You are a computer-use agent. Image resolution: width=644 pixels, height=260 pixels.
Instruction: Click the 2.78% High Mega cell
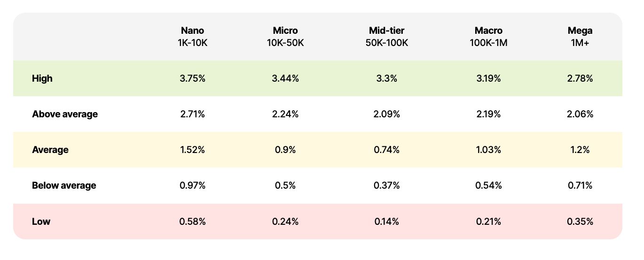(x=580, y=79)
